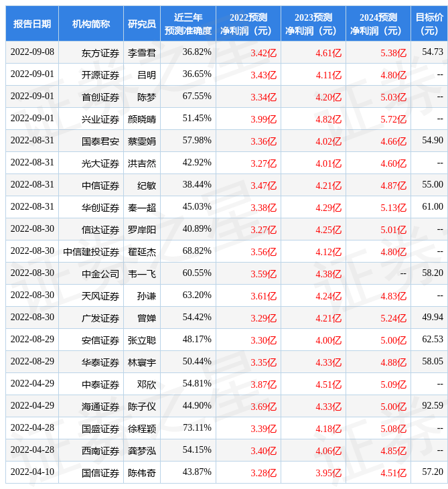The height and width of the screenshot is (489, 448).
Task: Select researcher 孙谦
Action: coord(147,296)
